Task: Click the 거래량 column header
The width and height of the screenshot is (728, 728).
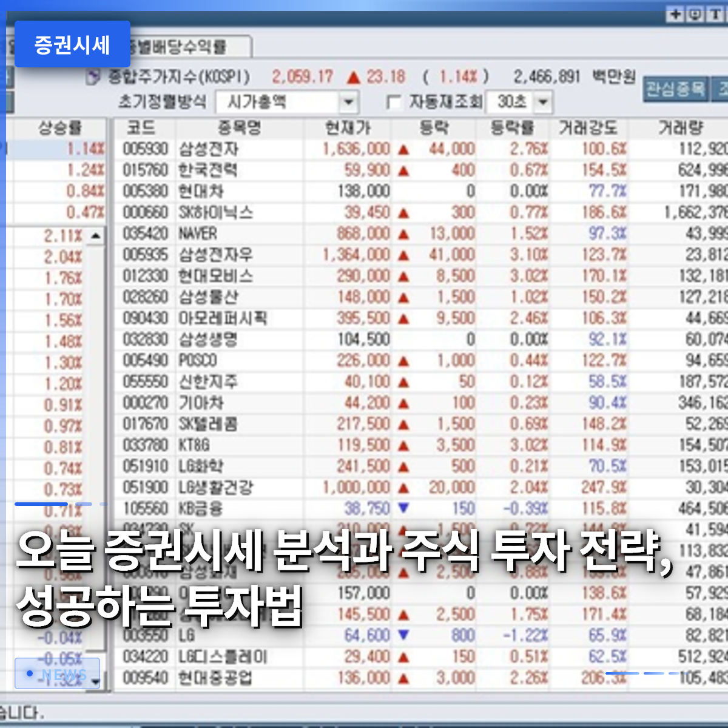Action: click(679, 128)
